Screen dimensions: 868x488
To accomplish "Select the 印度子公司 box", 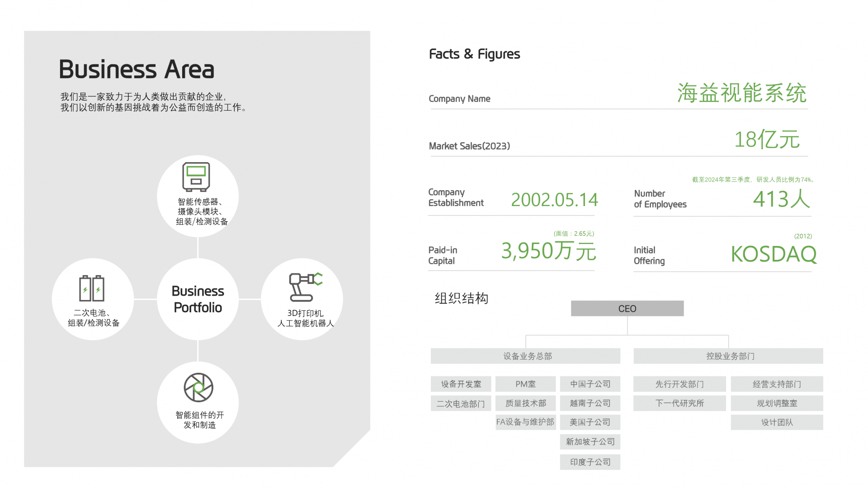I will (590, 462).
